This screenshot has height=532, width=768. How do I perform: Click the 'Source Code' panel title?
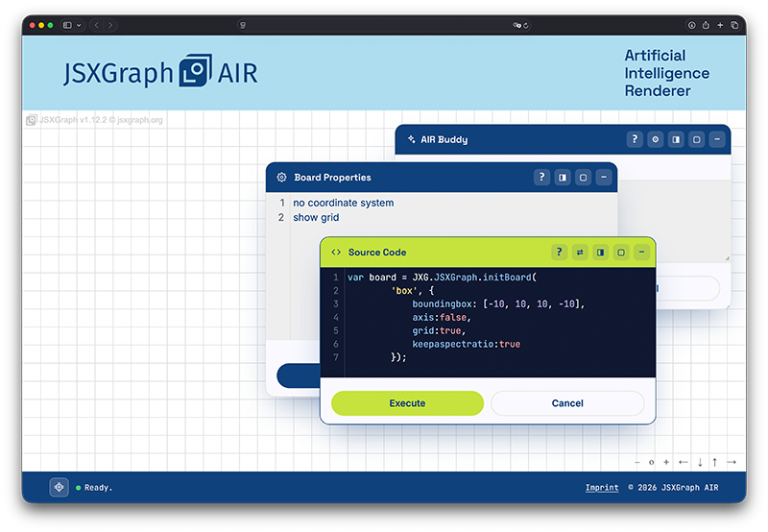(377, 253)
